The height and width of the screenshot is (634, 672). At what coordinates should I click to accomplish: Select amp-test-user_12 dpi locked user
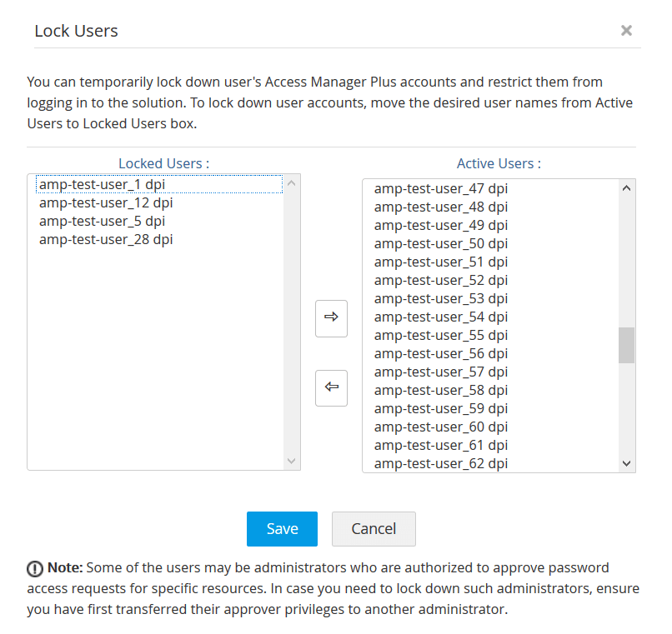point(106,203)
